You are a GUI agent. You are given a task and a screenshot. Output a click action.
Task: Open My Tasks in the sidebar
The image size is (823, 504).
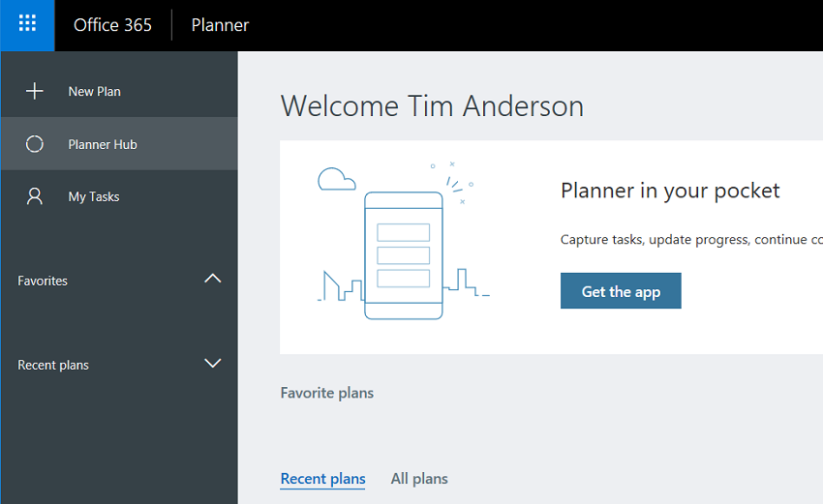(x=119, y=196)
